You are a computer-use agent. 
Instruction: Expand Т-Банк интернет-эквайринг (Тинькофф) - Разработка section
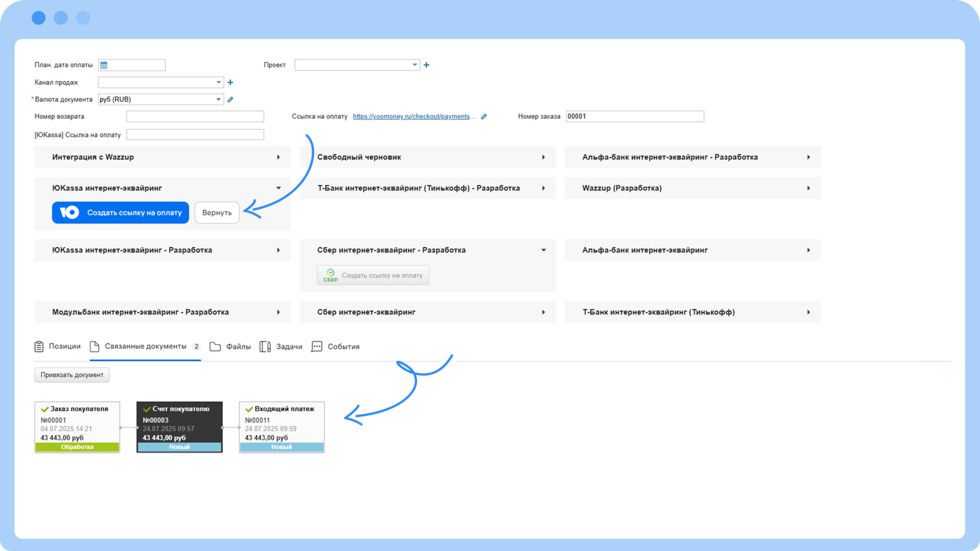(x=428, y=188)
